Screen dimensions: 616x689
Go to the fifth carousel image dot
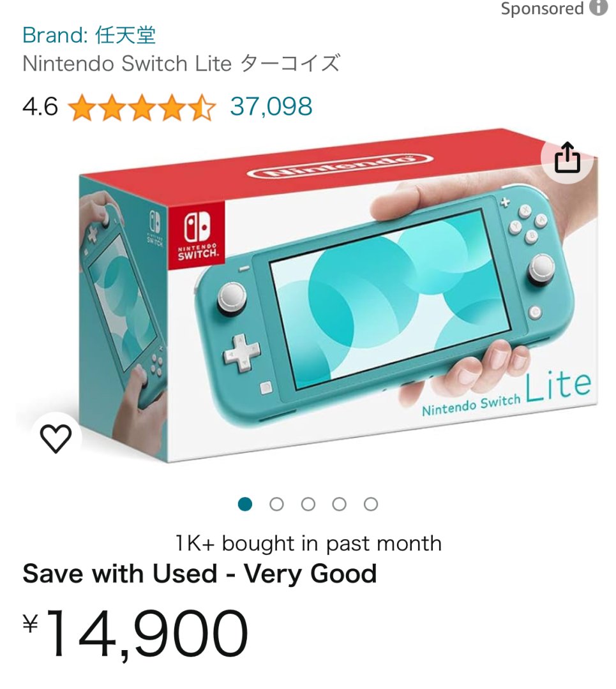[x=371, y=505]
